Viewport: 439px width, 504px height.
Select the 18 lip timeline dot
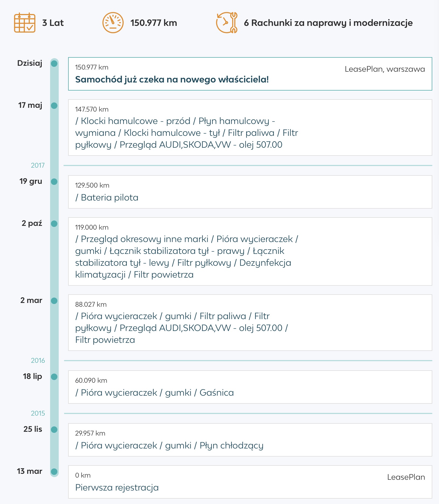[54, 377]
